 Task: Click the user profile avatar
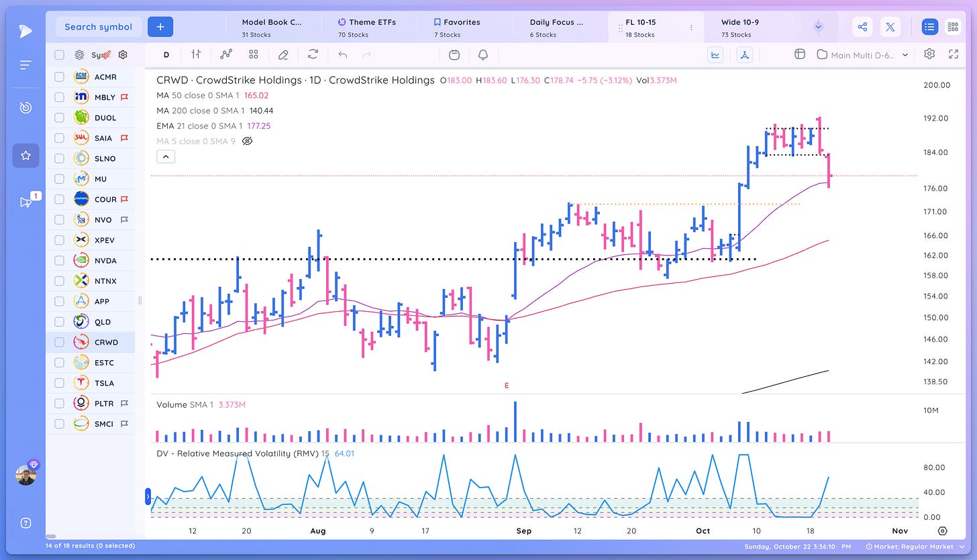click(x=25, y=474)
